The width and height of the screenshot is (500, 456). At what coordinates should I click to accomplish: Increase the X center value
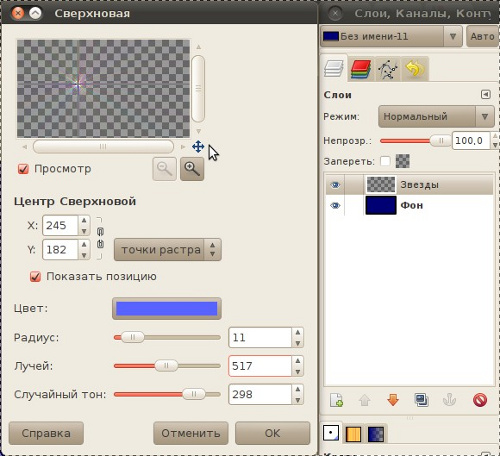tap(84, 220)
